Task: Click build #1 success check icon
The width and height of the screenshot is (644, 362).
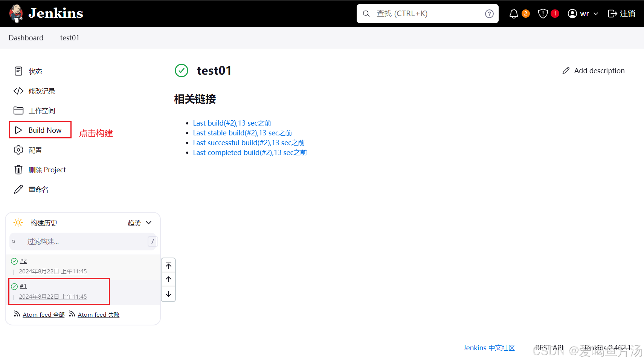Action: (x=14, y=286)
